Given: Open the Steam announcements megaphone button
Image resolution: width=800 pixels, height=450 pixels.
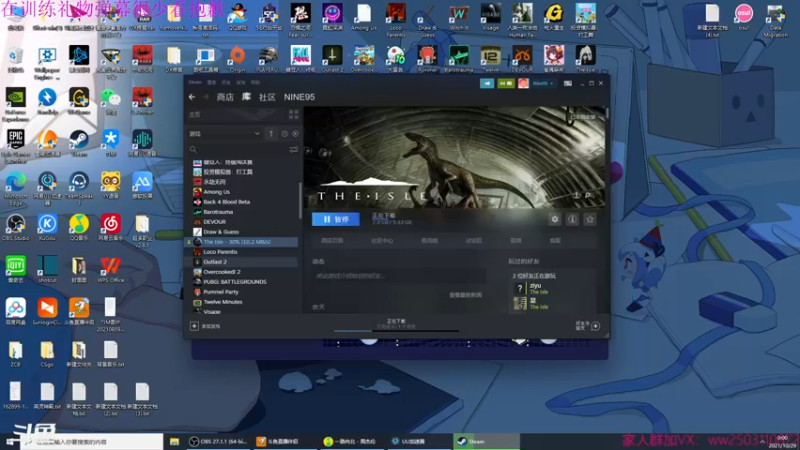Looking at the screenshot, I should (x=487, y=83).
